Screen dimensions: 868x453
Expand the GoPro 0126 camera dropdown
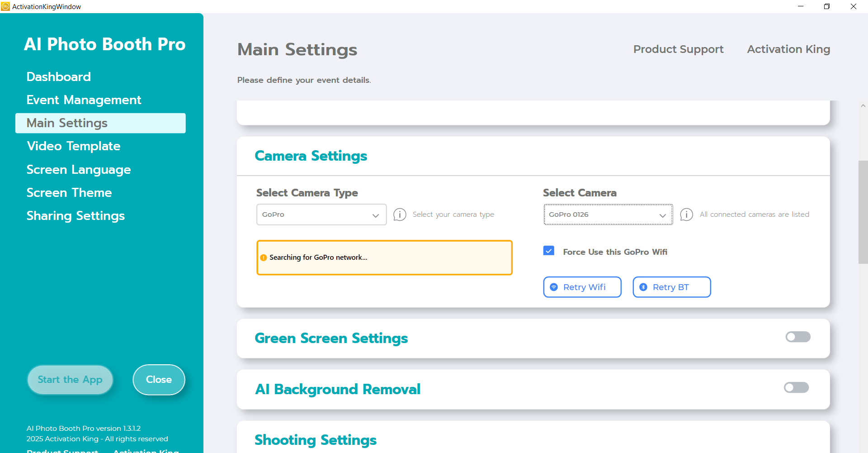[608, 215]
